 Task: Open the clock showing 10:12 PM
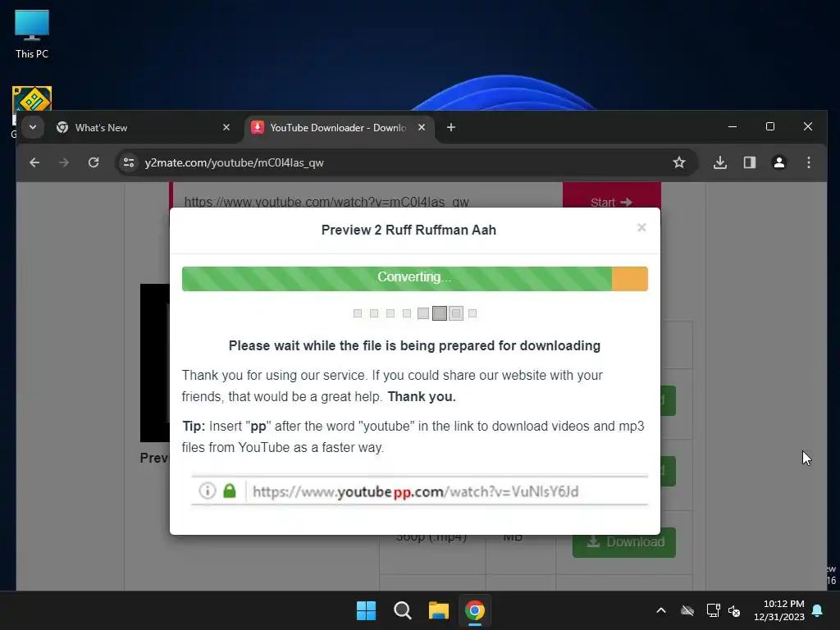[x=779, y=610]
